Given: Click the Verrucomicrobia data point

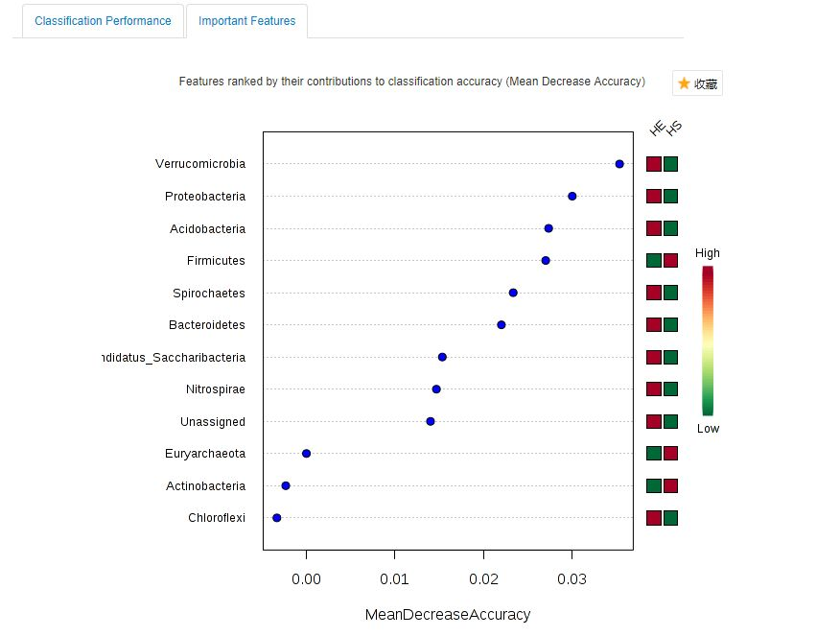Looking at the screenshot, I should [x=619, y=164].
